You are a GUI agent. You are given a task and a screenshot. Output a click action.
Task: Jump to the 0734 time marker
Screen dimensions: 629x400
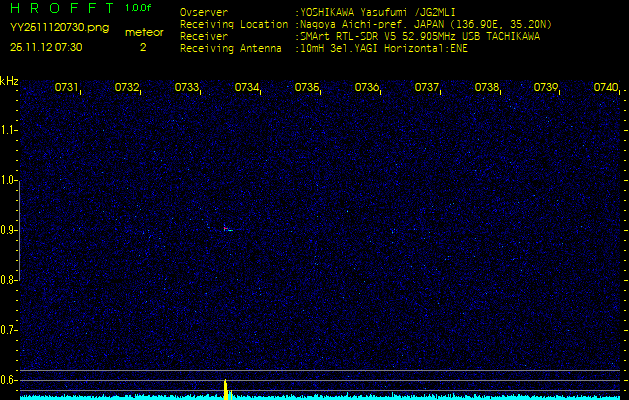pyautogui.click(x=247, y=88)
